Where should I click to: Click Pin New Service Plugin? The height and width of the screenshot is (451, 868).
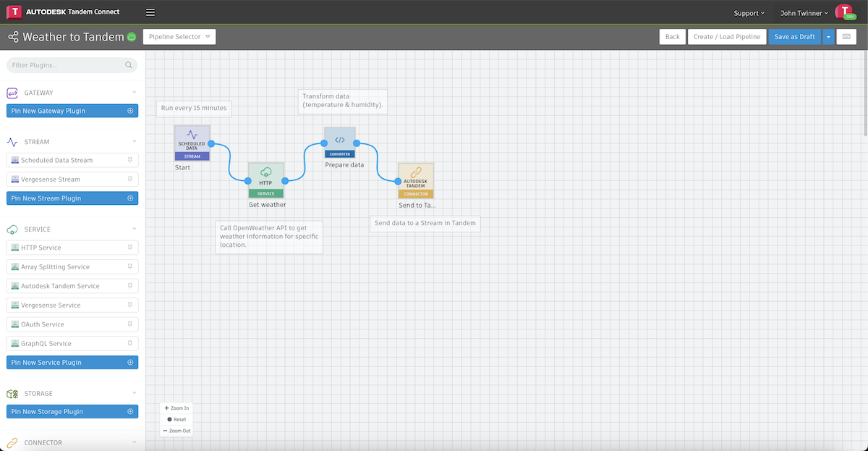pyautogui.click(x=72, y=363)
